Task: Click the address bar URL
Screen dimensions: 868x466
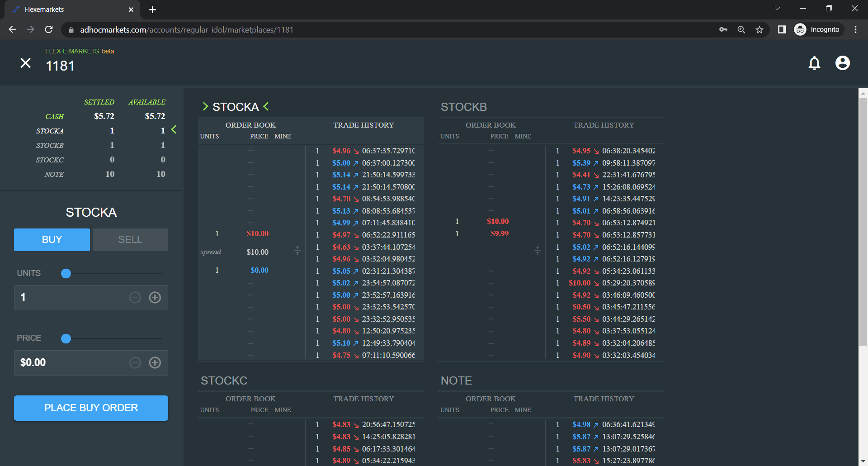Action: click(x=187, y=30)
